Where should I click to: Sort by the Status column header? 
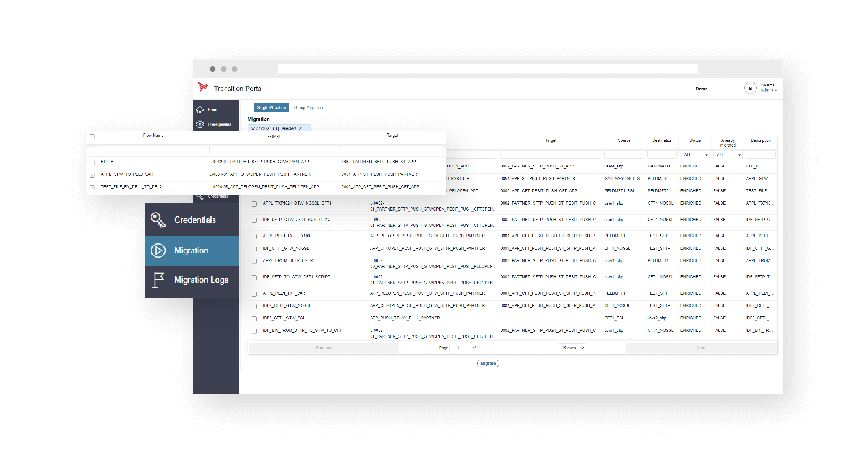(695, 140)
